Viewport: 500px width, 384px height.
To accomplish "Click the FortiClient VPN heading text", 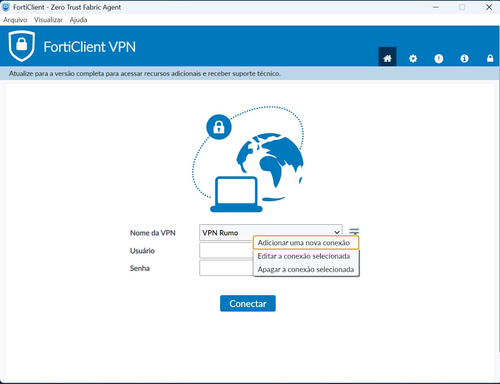I will [x=90, y=47].
